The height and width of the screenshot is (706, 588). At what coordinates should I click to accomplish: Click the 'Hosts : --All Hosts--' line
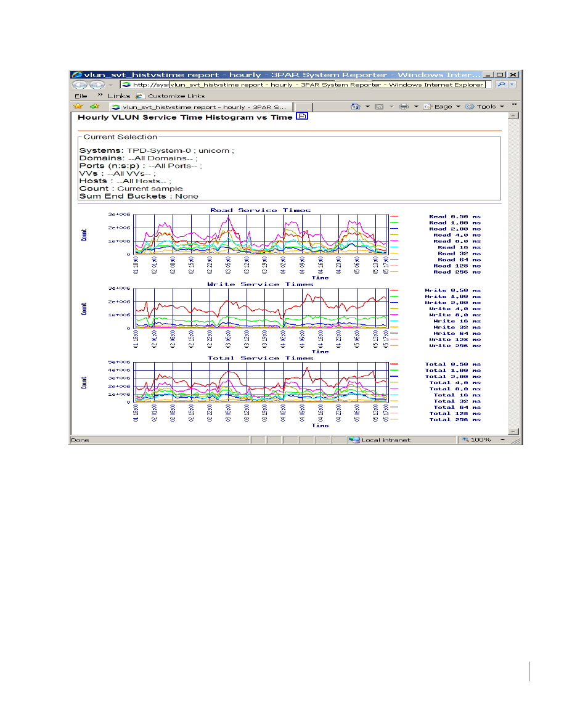pos(125,181)
